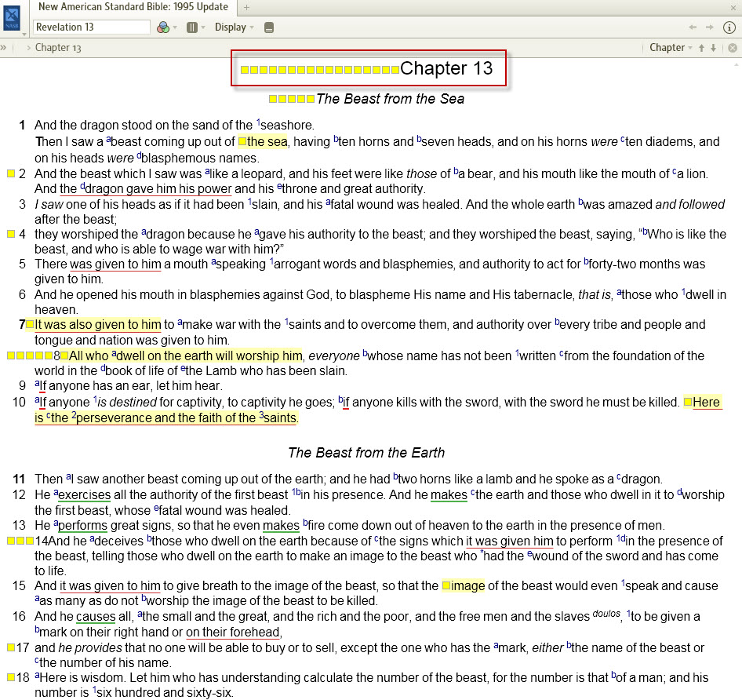
Task: Click verse number 9
Action: pos(22,385)
